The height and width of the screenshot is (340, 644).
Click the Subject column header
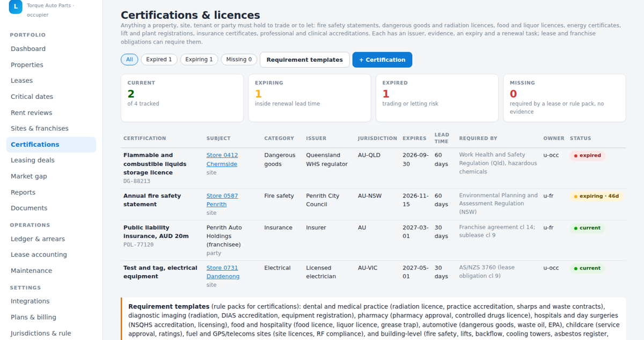pyautogui.click(x=218, y=139)
